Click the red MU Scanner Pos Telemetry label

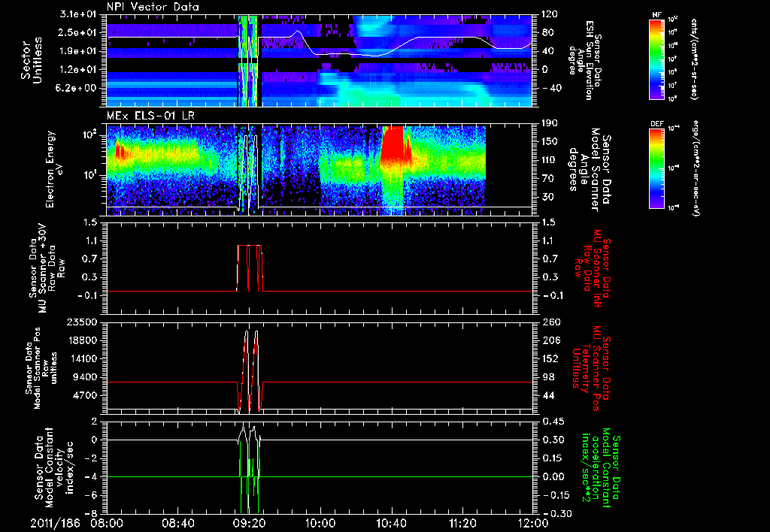[592, 368]
